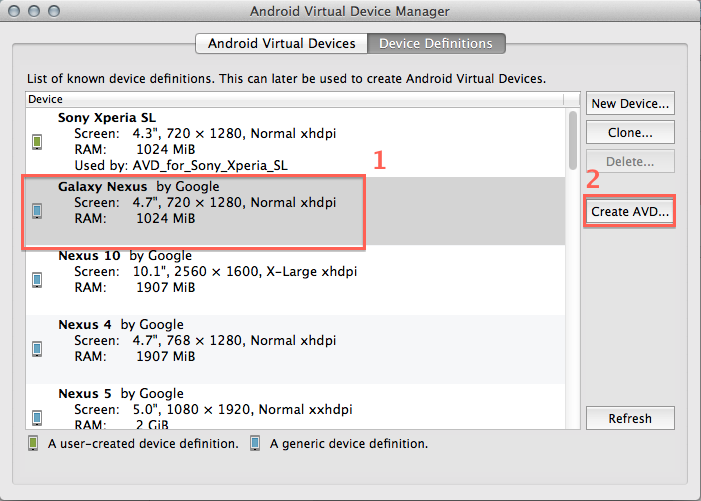This screenshot has width=701, height=501.
Task: Open the New Device dialog
Action: [x=630, y=103]
